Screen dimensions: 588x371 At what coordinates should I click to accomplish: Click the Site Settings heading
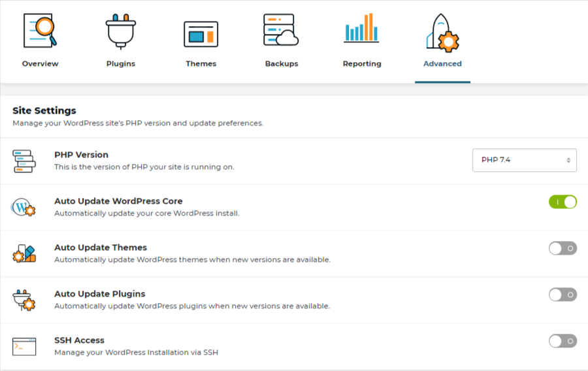coord(44,110)
